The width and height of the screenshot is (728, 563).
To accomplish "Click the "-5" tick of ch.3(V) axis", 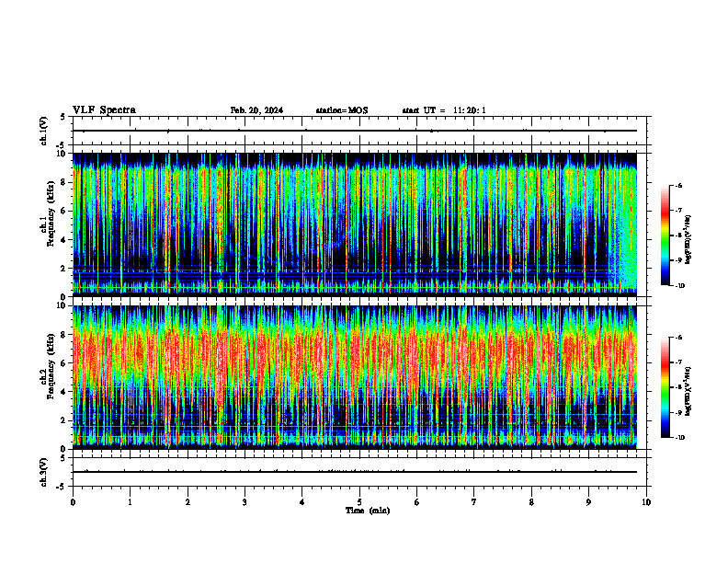I will pos(62,487).
